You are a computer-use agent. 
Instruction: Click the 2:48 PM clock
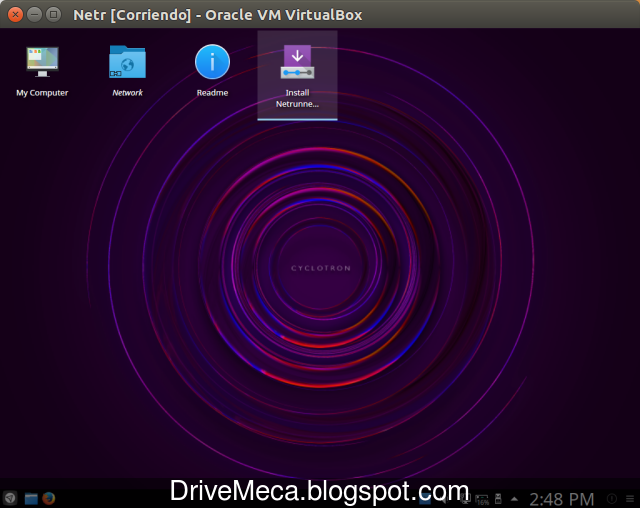(x=561, y=499)
